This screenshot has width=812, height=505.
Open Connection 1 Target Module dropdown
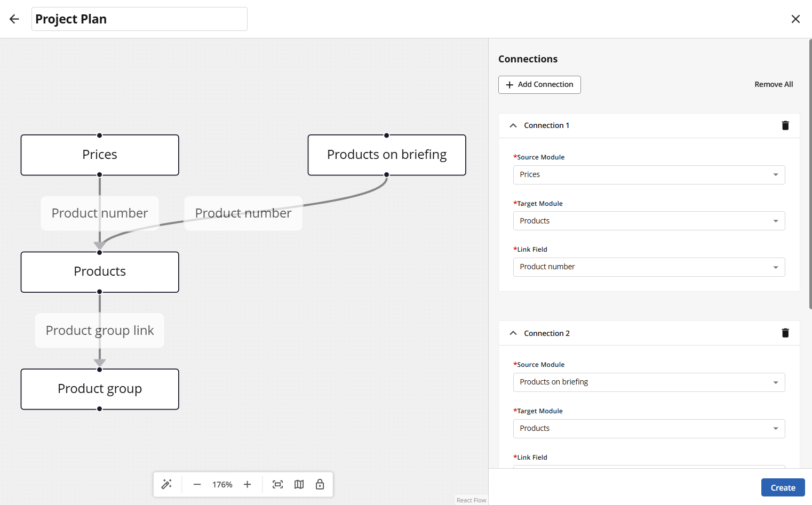[x=649, y=221]
